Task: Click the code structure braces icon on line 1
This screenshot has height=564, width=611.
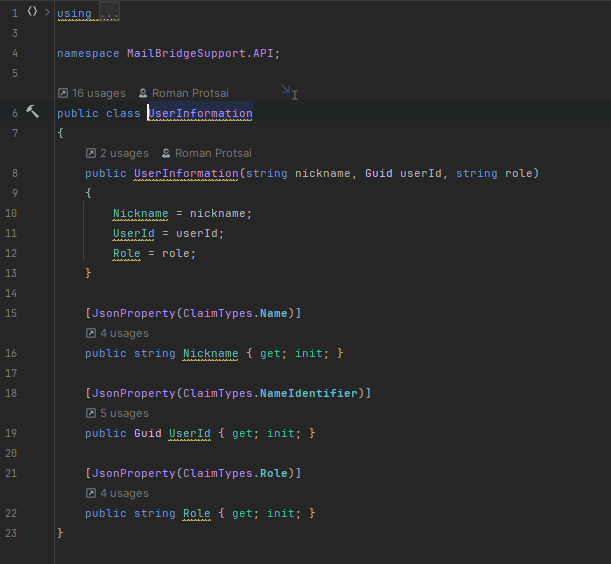Action: tap(32, 12)
